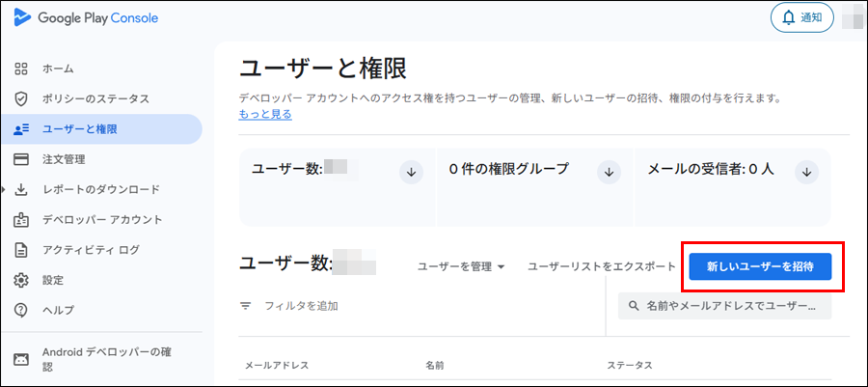868x387 pixels.
Task: Click the 新しいユーザーを招待 button
Action: coord(760,267)
